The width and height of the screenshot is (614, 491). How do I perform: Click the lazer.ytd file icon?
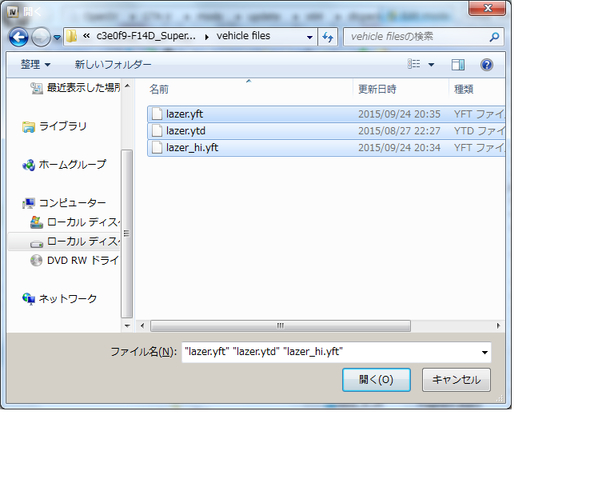[x=157, y=131]
